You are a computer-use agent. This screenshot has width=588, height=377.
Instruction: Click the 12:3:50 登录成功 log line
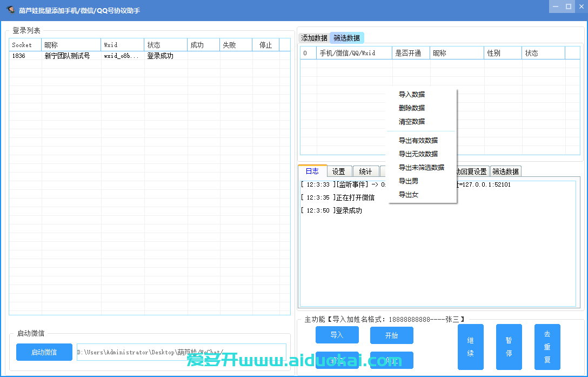331,210
